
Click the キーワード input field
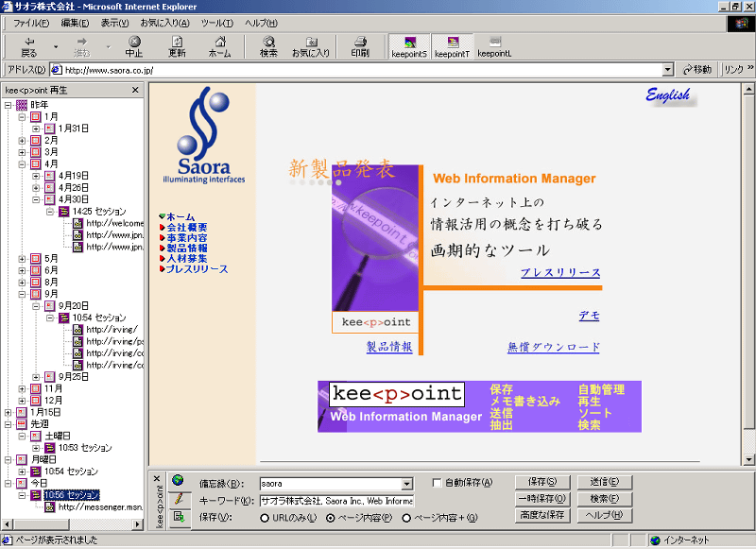coord(336,502)
